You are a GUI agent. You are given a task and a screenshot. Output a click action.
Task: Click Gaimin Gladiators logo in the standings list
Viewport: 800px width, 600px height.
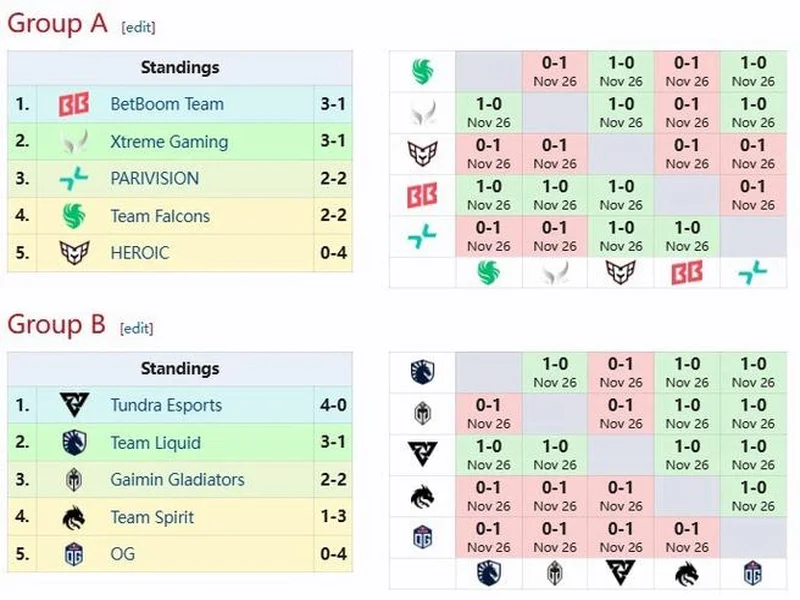pos(74,480)
